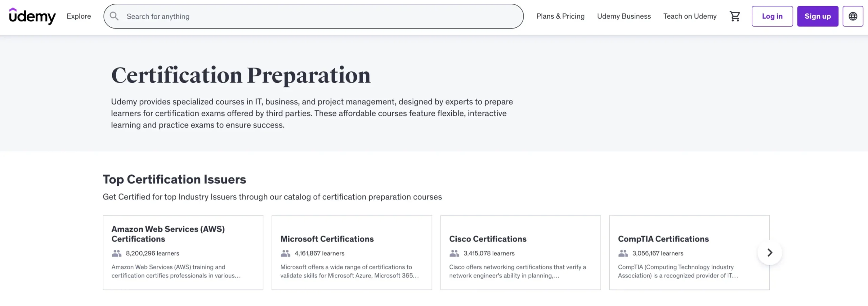Open Udemy Business
This screenshot has width=868, height=306.
(624, 16)
